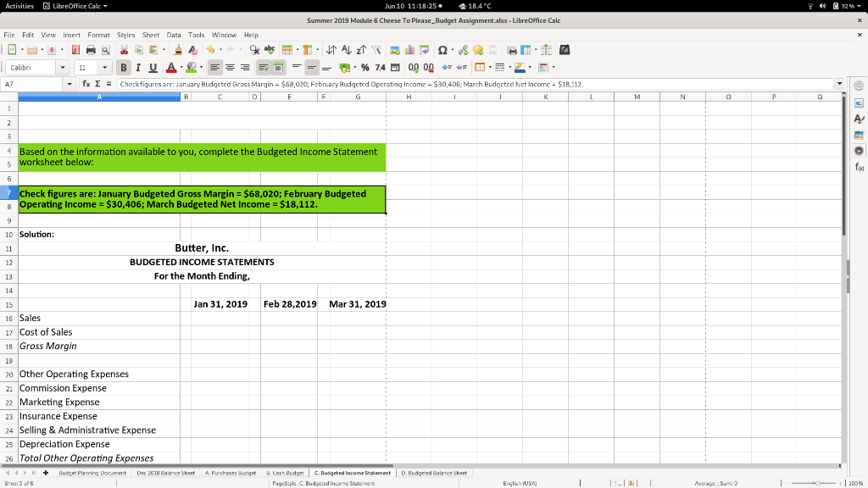Open the File menu
Screen dimensions: 868x488
pyautogui.click(x=9, y=35)
